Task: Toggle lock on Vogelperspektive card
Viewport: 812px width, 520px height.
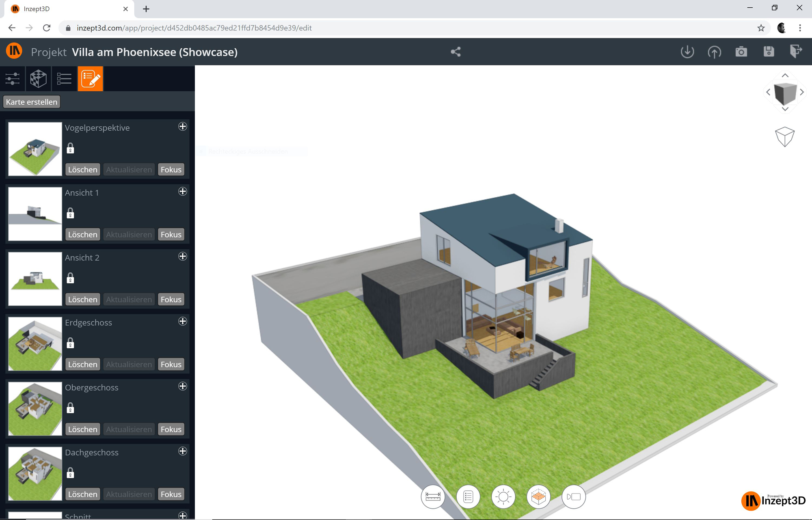Action: [70, 148]
